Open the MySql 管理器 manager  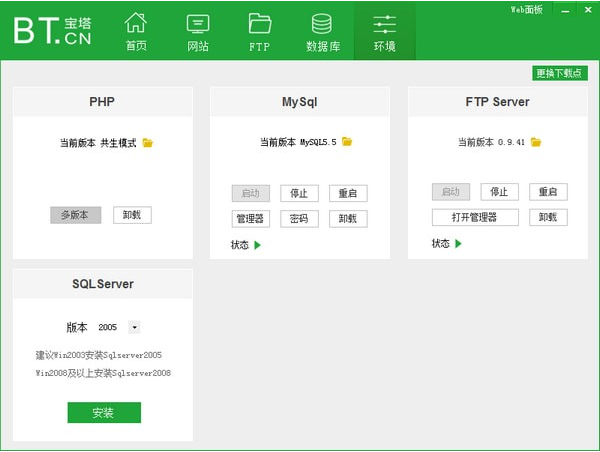(x=250, y=218)
